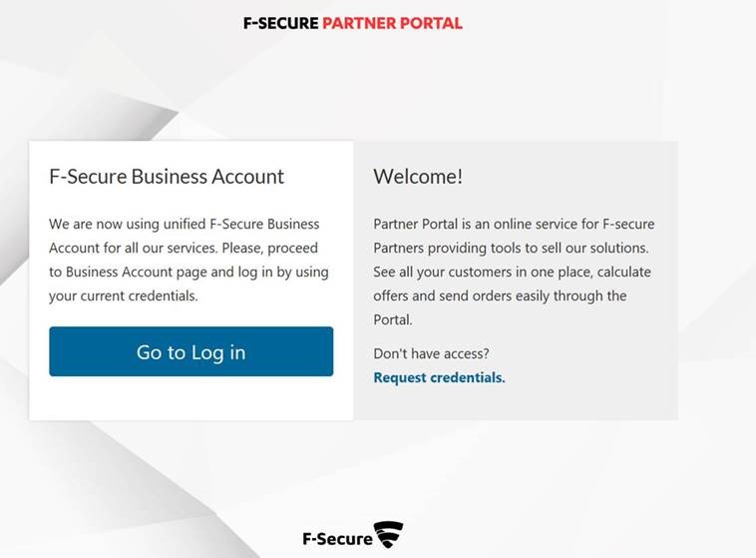This screenshot has width=756, height=558.
Task: Click empty white area below Go to Log in button
Action: click(190, 398)
